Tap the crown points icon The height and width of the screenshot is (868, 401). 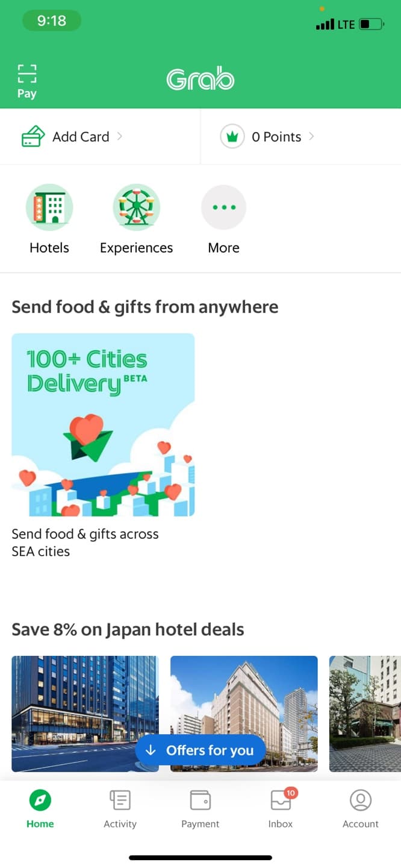[x=232, y=137]
